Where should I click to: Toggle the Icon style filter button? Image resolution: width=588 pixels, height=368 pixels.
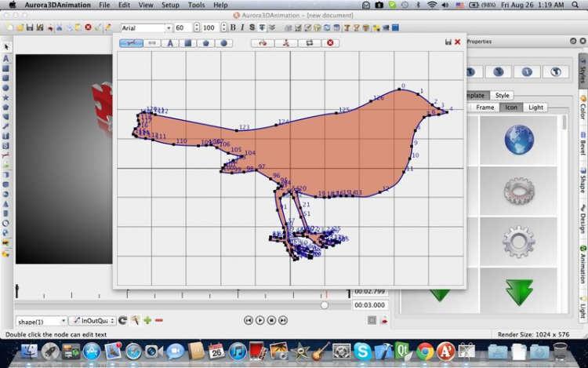tap(511, 107)
